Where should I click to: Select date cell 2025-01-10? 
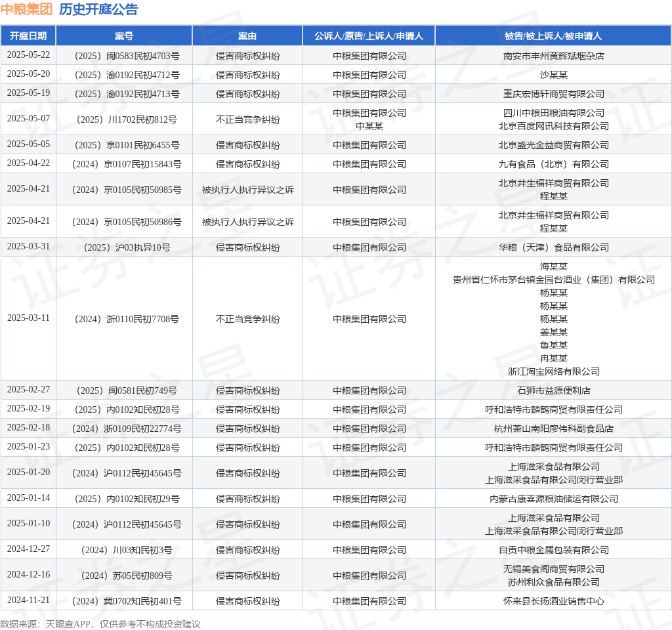(x=28, y=523)
